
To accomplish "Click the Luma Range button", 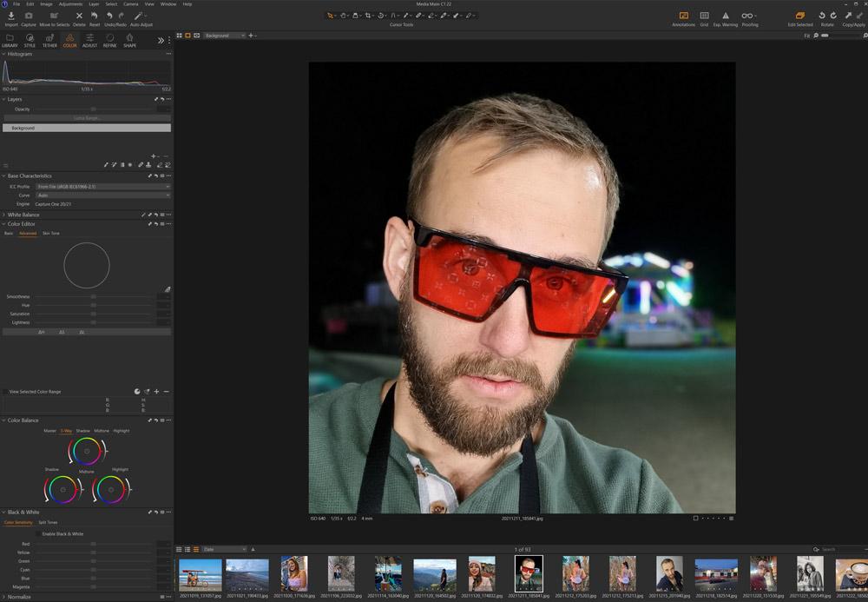I will [x=87, y=118].
